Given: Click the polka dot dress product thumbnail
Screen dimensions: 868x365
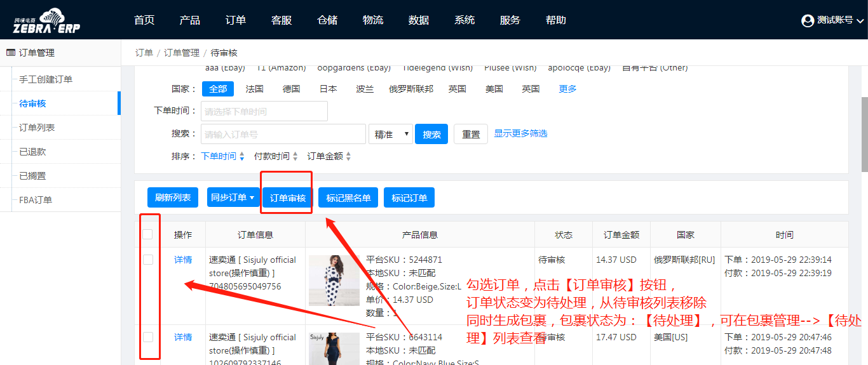Looking at the screenshot, I should pos(334,281).
